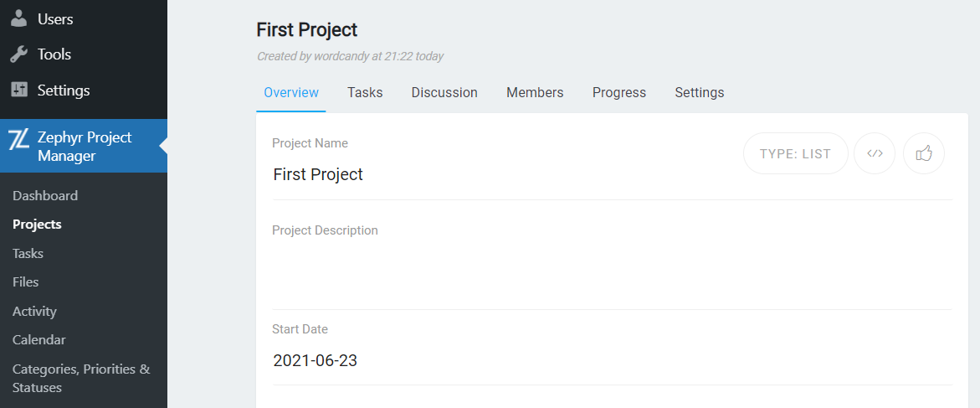The height and width of the screenshot is (408, 980).
Task: Click the Settings sliders icon
Action: click(19, 90)
